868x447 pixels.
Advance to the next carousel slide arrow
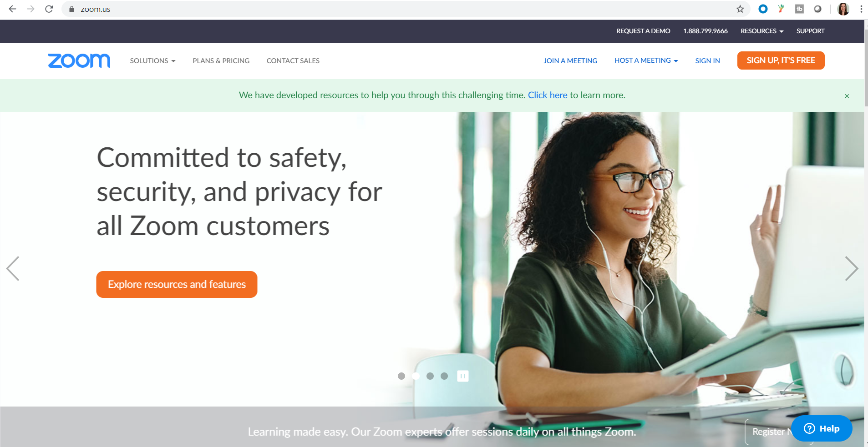pyautogui.click(x=852, y=268)
